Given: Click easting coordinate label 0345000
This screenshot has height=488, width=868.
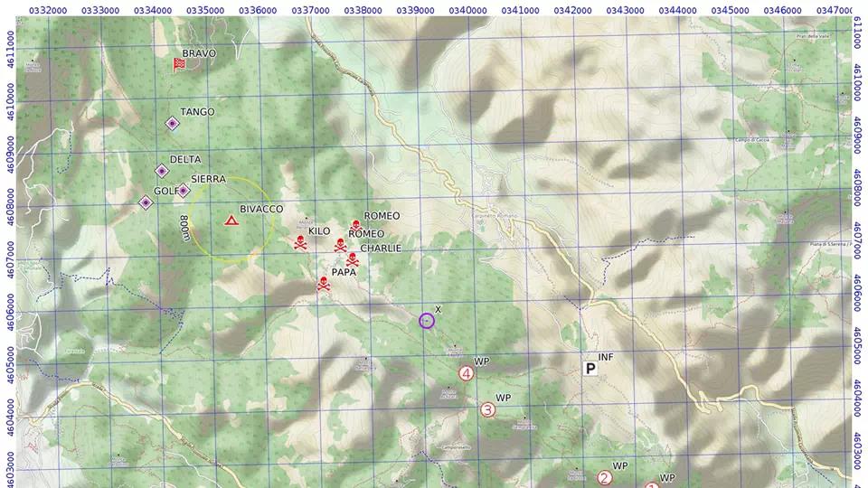Looking at the screenshot, I should coord(731,11).
